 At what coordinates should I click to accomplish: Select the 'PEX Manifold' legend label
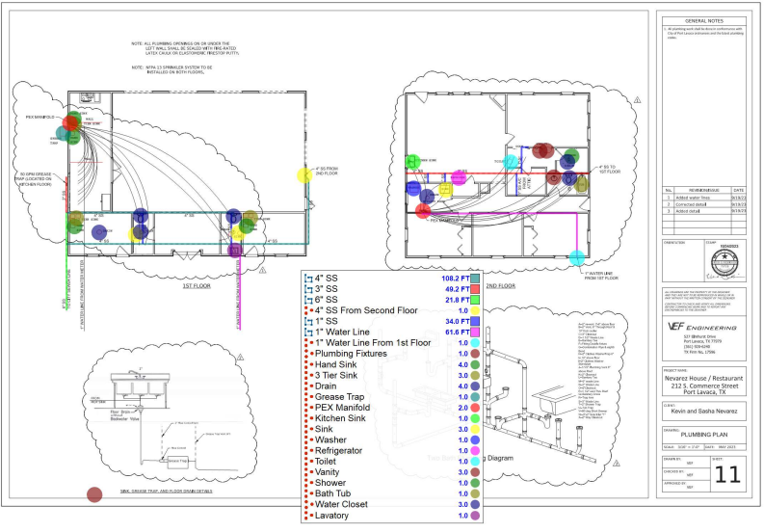click(x=343, y=408)
